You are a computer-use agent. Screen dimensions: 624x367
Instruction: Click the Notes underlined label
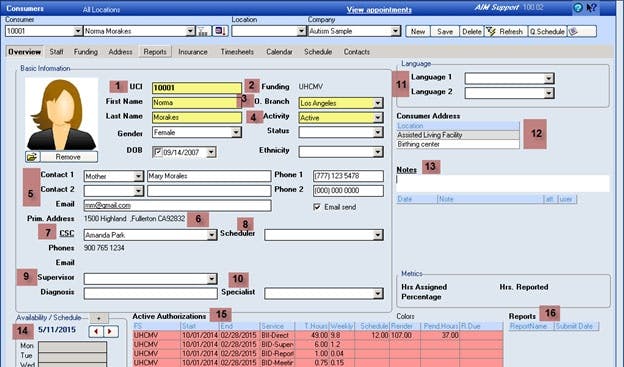406,170
